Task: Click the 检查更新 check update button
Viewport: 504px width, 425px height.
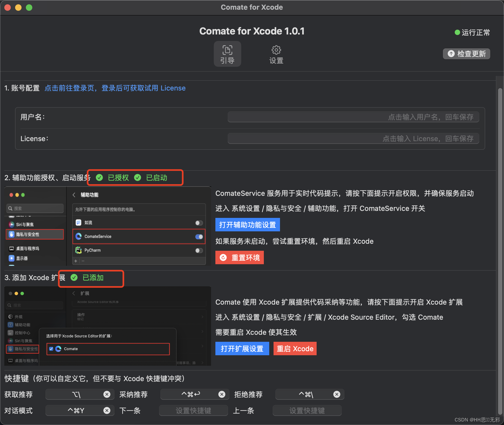Action: [x=466, y=54]
